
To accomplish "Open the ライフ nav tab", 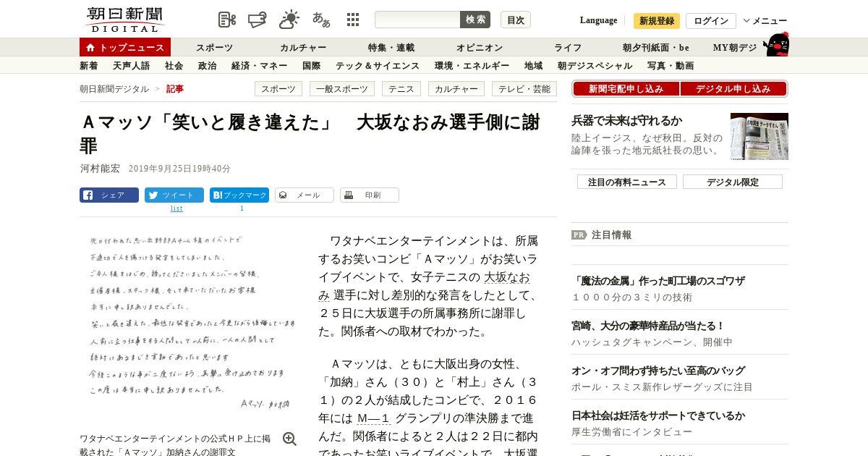I will pos(568,47).
